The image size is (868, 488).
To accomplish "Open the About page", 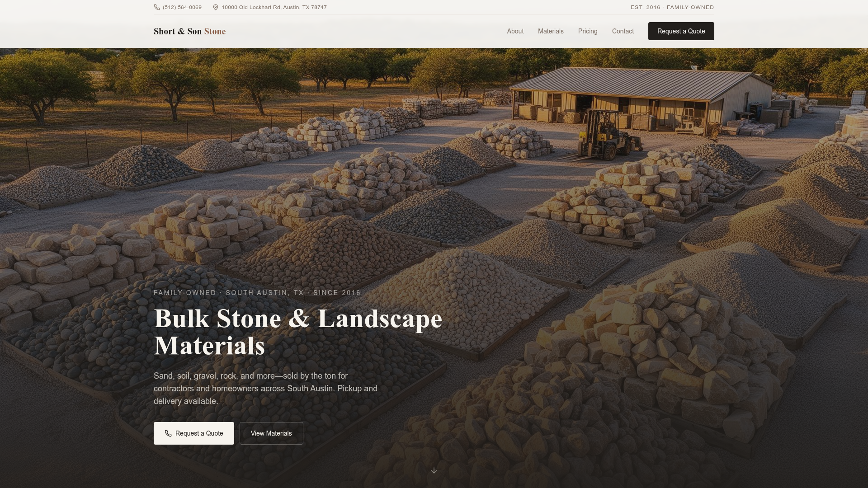I will (515, 31).
